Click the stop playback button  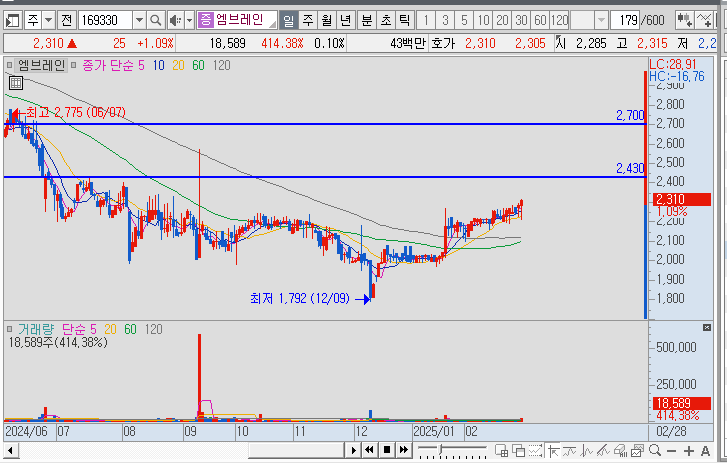387,450
